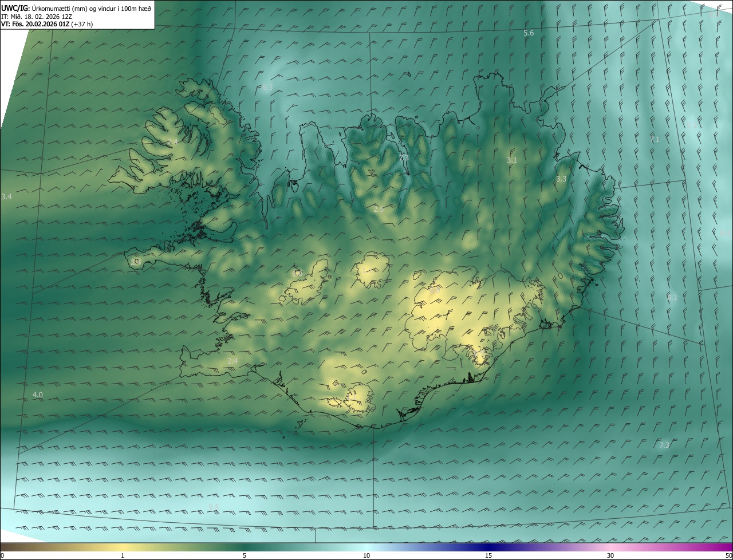Pick the navy blue colorbar segment above 15
This screenshot has width=733, height=560.
coord(488,547)
